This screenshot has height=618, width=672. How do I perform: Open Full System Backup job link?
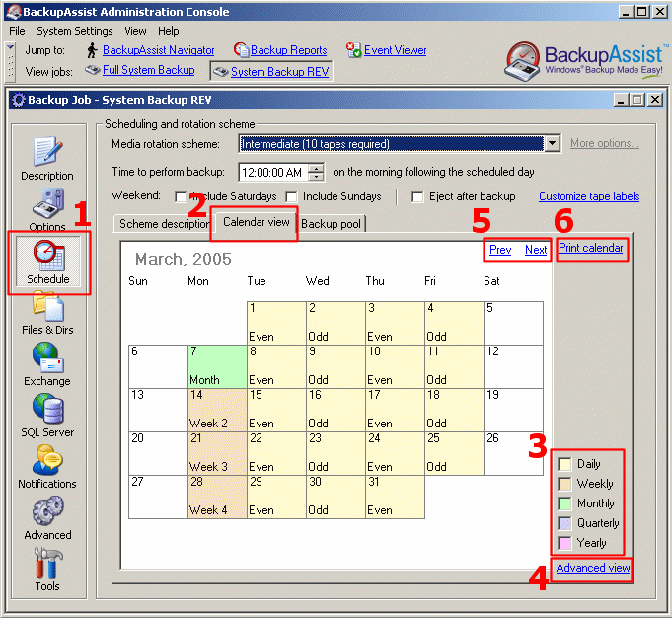coord(148,70)
